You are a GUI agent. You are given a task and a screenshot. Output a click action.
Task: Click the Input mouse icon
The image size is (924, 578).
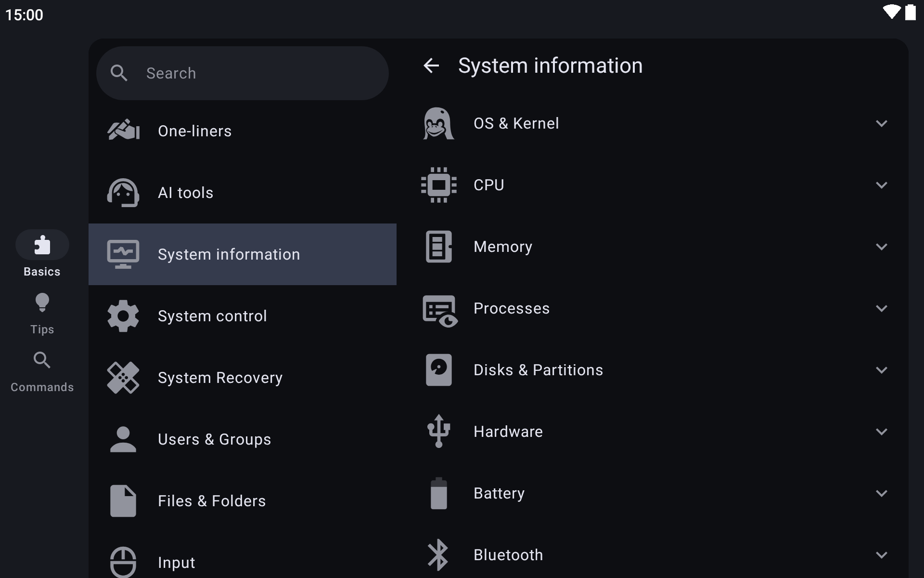coord(123,562)
